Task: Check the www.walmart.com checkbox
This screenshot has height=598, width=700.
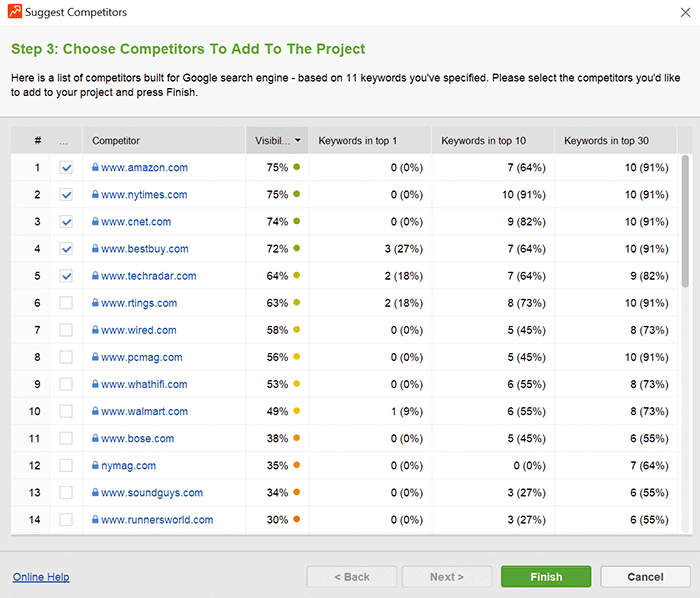Action: click(66, 411)
